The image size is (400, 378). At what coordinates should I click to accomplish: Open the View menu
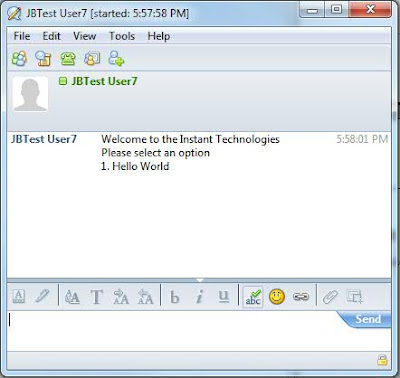coord(85,36)
